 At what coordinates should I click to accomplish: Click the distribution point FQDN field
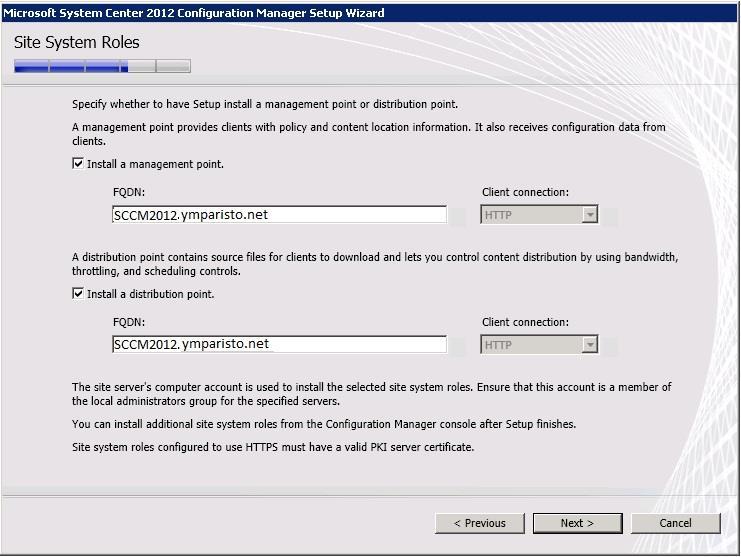point(279,344)
